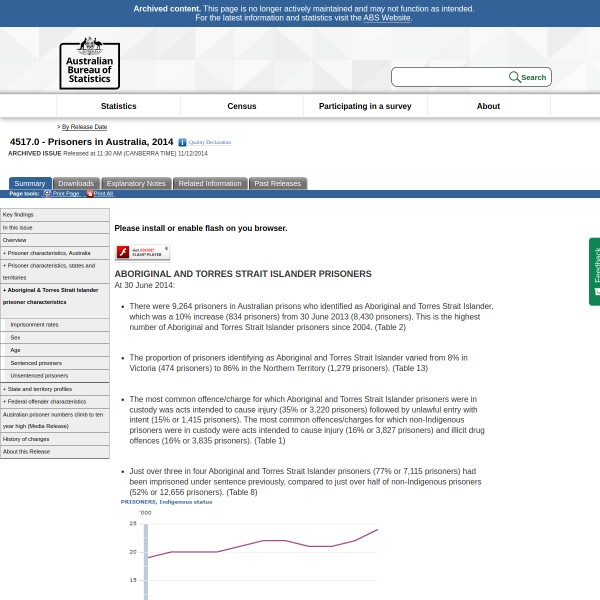Click the Print Page printer icon

click(x=47, y=194)
